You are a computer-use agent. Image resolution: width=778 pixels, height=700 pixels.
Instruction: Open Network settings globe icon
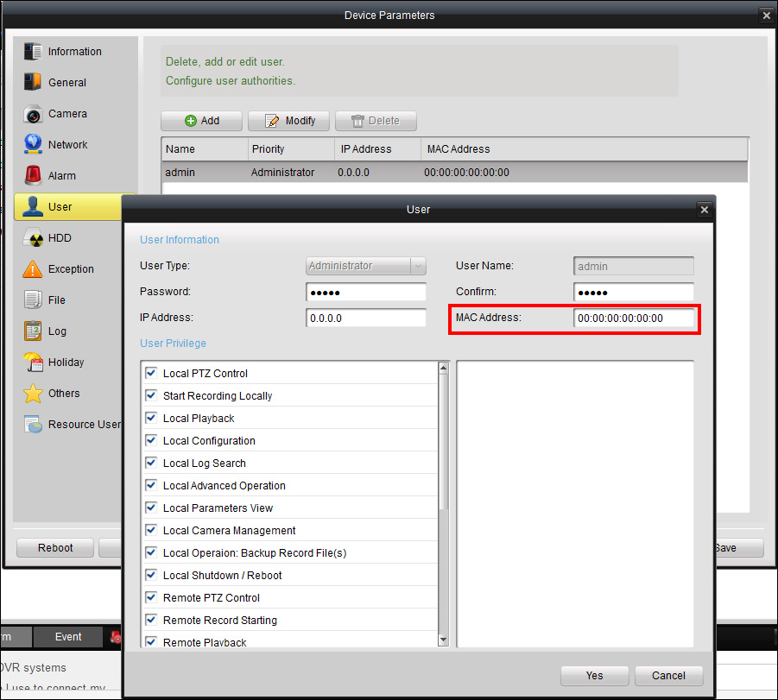(33, 144)
